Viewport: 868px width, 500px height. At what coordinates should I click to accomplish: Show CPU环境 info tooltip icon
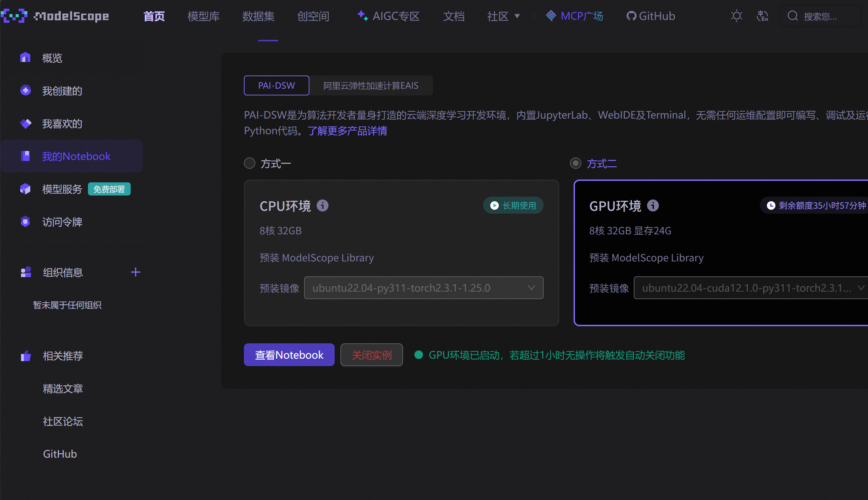(x=323, y=205)
